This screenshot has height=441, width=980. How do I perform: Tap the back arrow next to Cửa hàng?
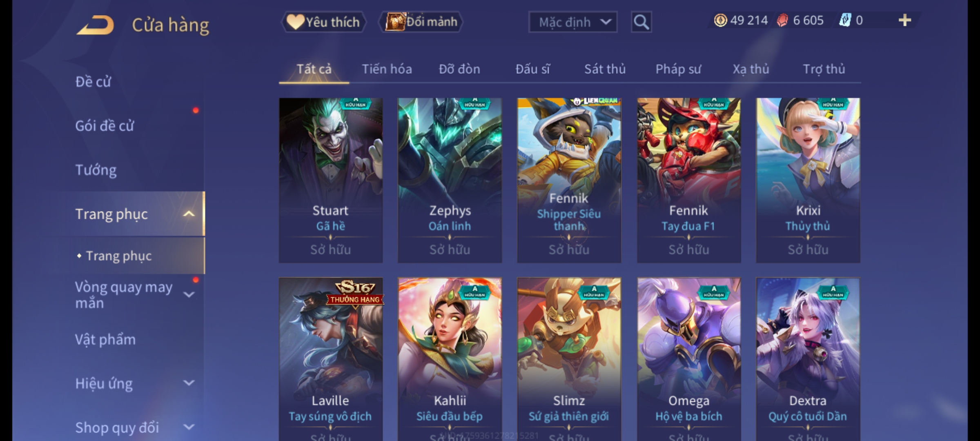(95, 25)
